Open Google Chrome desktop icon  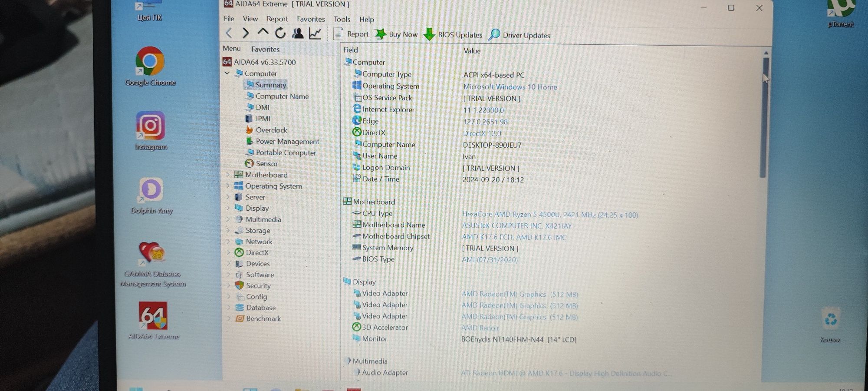(150, 66)
